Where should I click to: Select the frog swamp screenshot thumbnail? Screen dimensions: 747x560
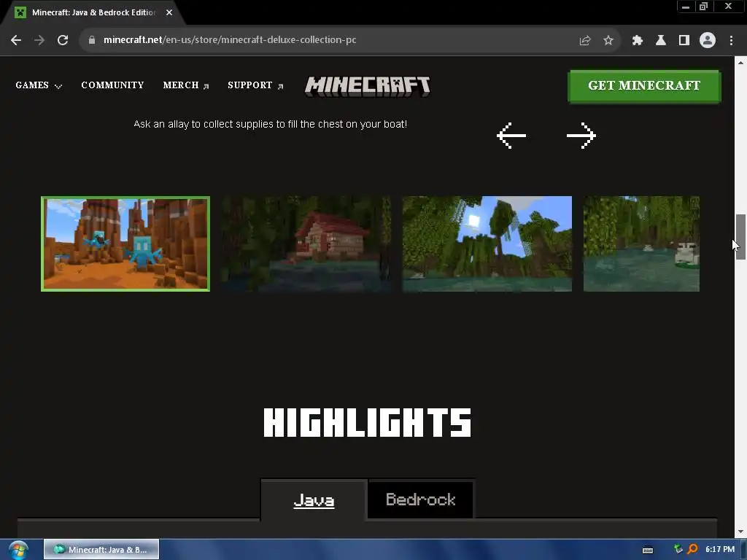641,244
